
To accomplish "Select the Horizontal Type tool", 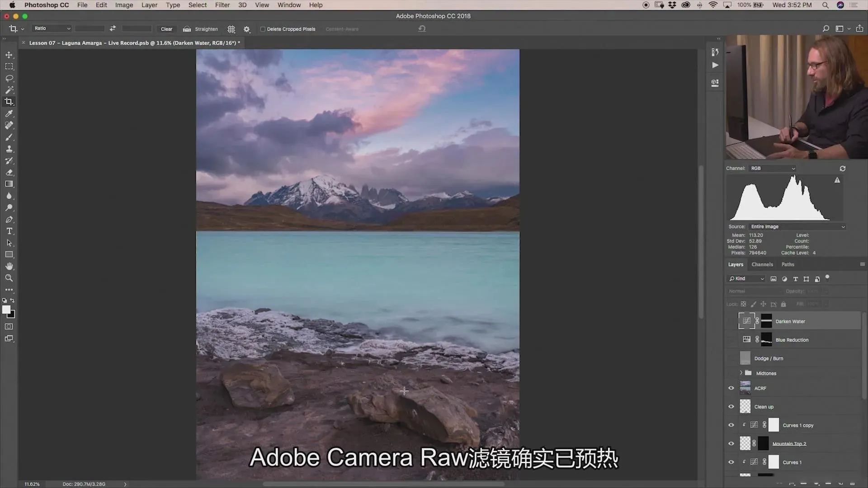I will tap(9, 231).
